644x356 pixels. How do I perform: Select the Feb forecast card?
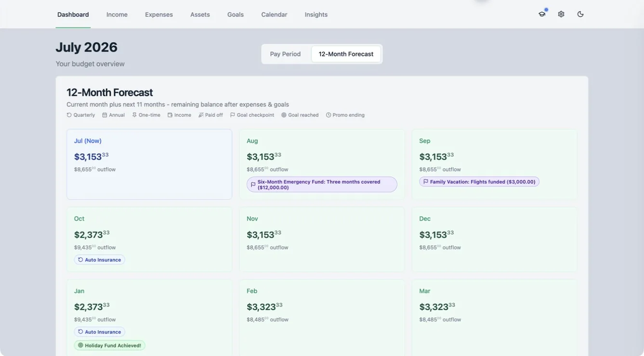click(322, 318)
